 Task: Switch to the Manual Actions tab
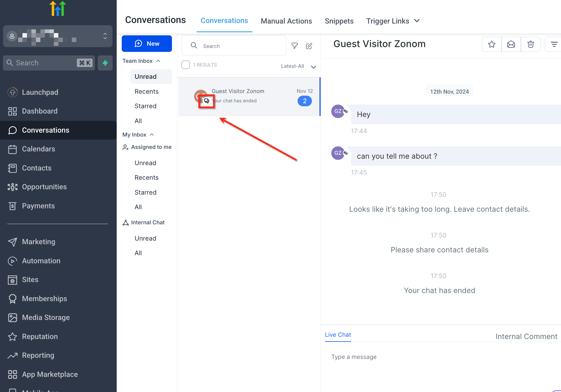tap(286, 21)
